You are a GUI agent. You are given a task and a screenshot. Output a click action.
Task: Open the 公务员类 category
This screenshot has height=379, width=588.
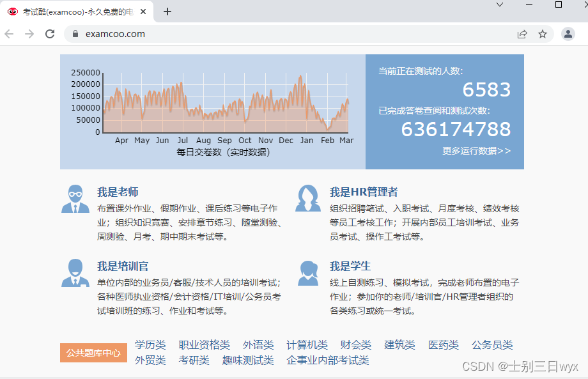pos(492,344)
